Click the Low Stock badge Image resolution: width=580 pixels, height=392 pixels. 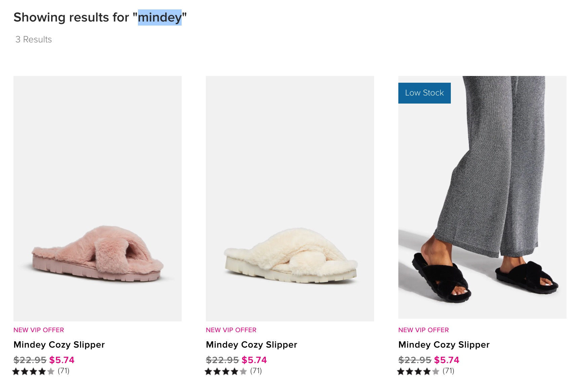pyautogui.click(x=425, y=93)
